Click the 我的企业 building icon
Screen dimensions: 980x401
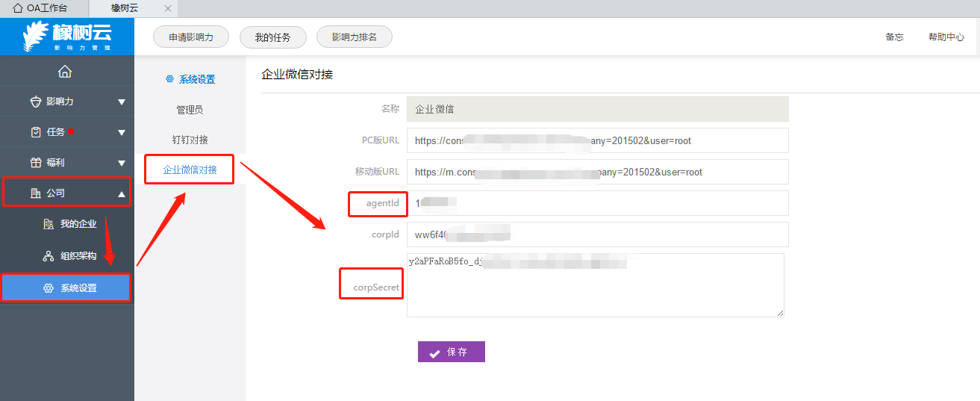tap(49, 224)
